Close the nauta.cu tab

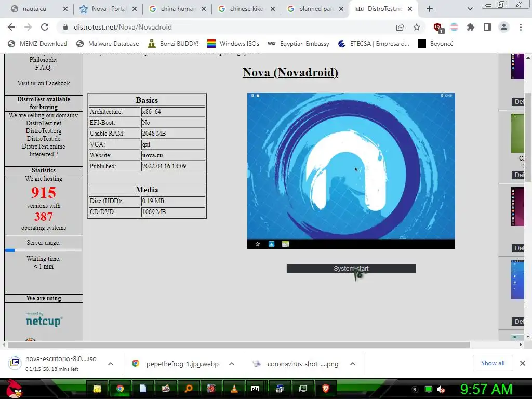[65, 9]
